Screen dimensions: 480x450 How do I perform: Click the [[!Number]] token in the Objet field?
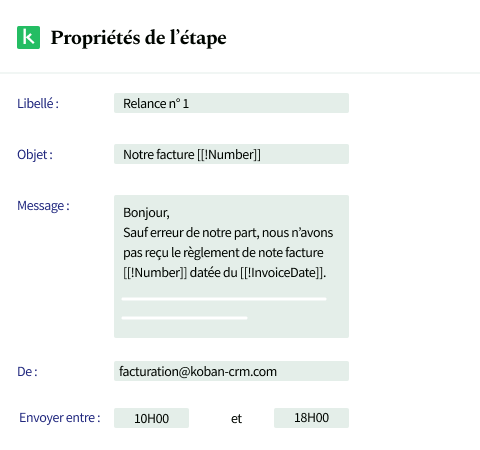tap(229, 155)
